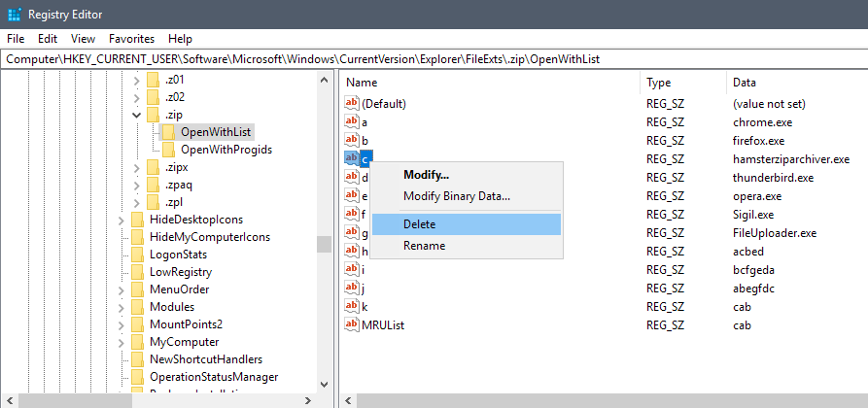The width and height of the screenshot is (868, 408).
Task: Click the Modules folder icon
Action: click(137, 307)
